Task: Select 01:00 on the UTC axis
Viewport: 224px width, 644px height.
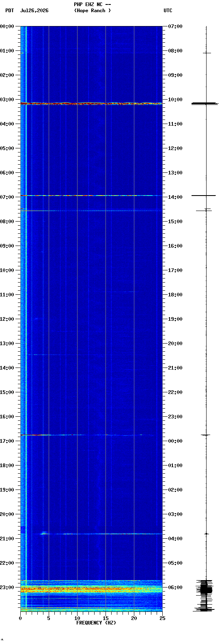Action: click(175, 466)
